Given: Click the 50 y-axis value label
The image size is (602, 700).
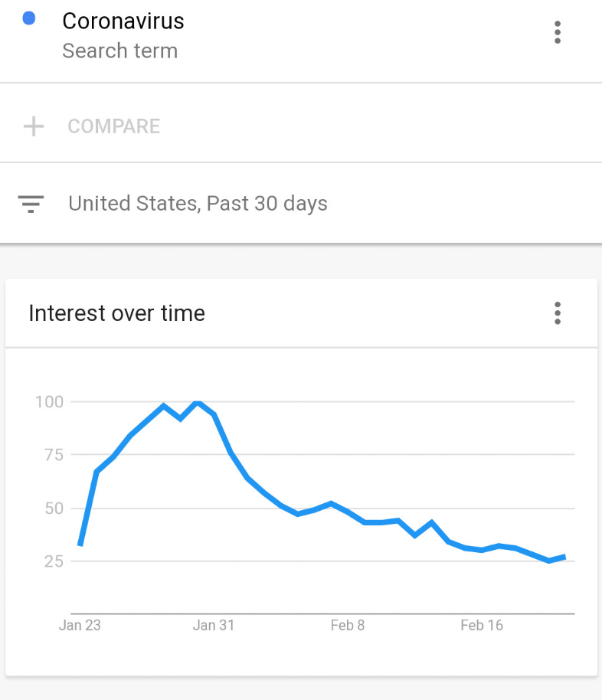Looking at the screenshot, I should [x=54, y=508].
